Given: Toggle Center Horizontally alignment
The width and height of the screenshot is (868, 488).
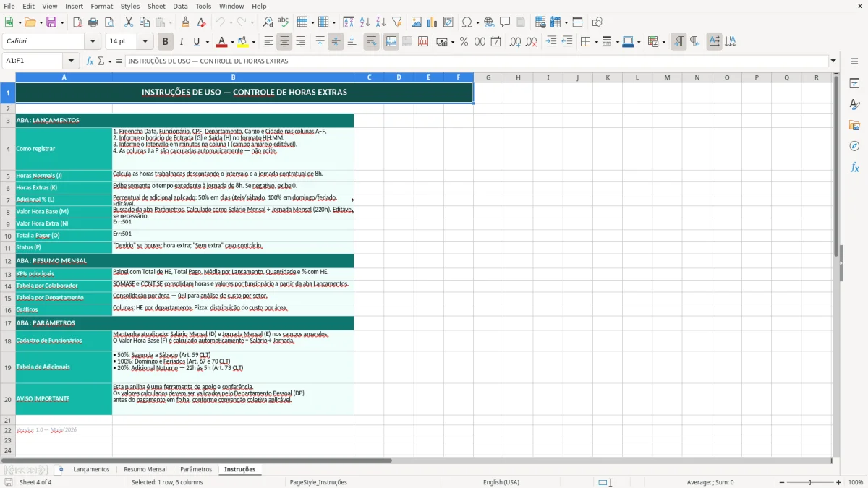Looking at the screenshot, I should pos(284,42).
